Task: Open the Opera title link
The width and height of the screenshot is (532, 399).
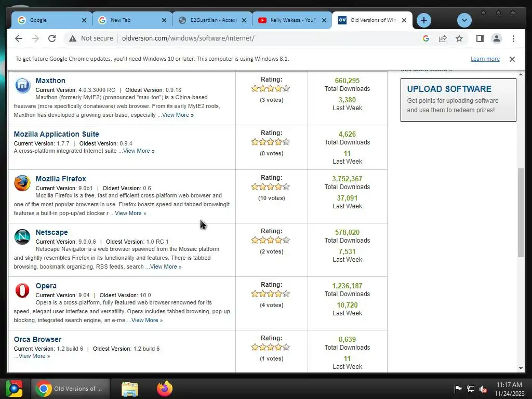Action: click(x=46, y=286)
